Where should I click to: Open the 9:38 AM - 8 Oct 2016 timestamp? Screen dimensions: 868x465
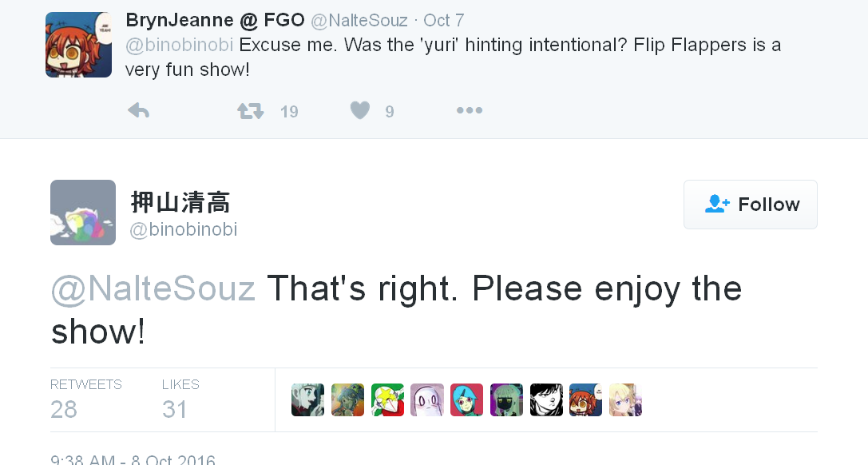(133, 460)
